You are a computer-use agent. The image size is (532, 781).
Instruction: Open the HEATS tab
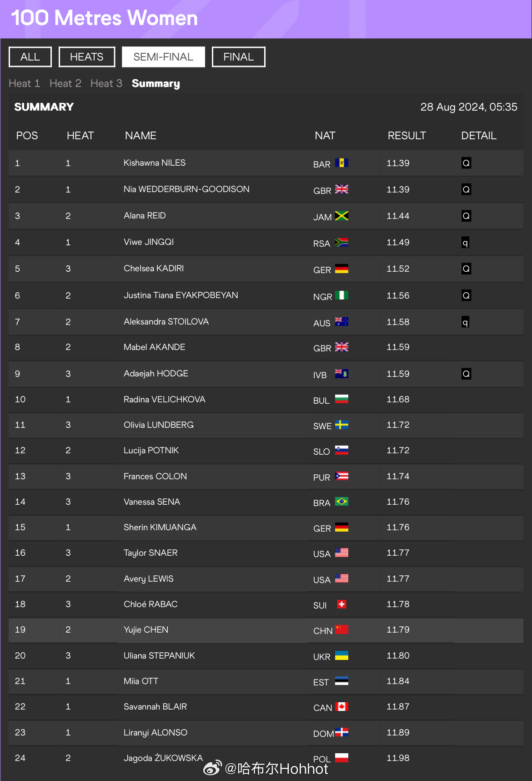pyautogui.click(x=87, y=57)
